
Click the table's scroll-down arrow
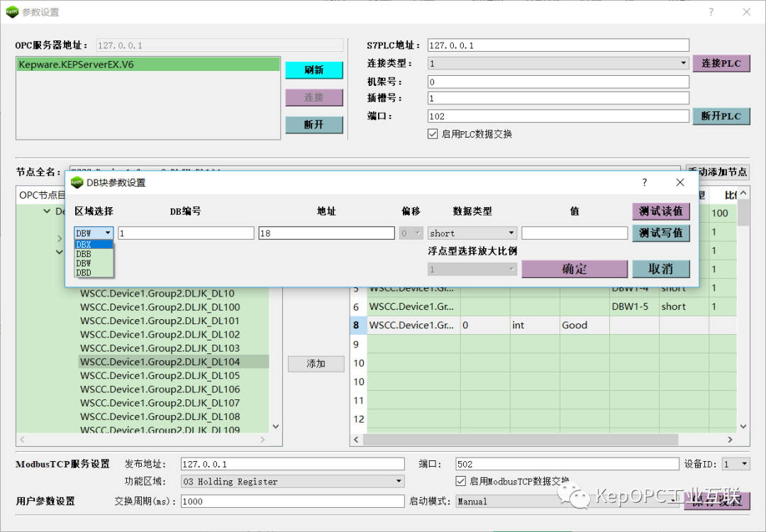743,426
